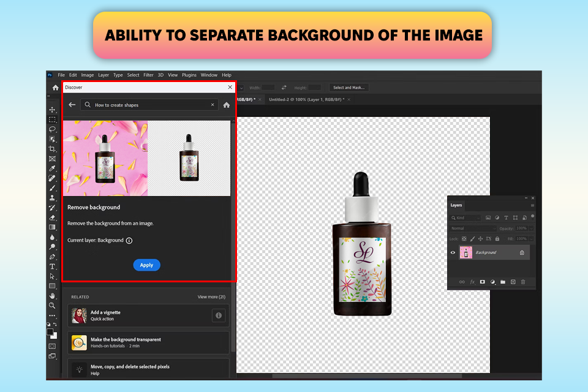This screenshot has height=392, width=588.
Task: Select the Clone Stamp tool
Action: [52, 198]
